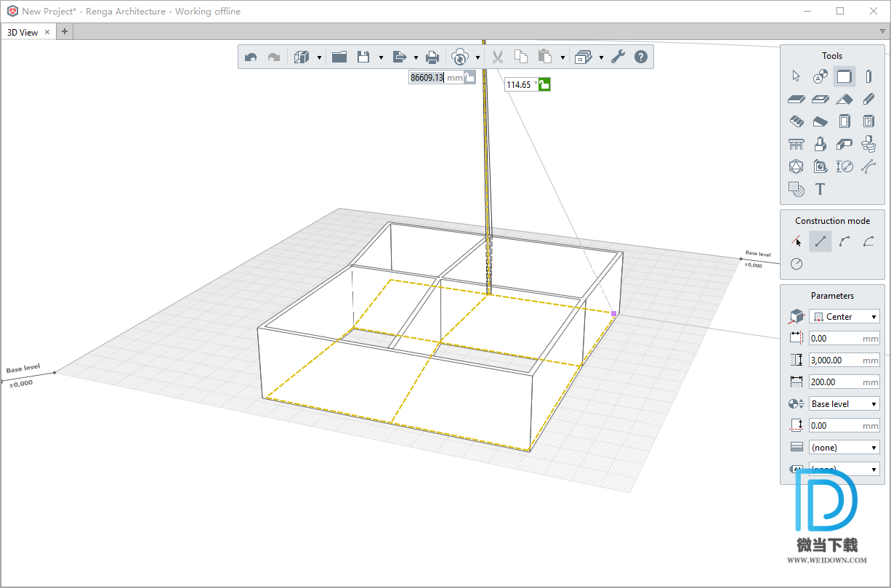Open the Base level dropdown
Image resolution: width=891 pixels, height=588 pixels.
pyautogui.click(x=844, y=404)
